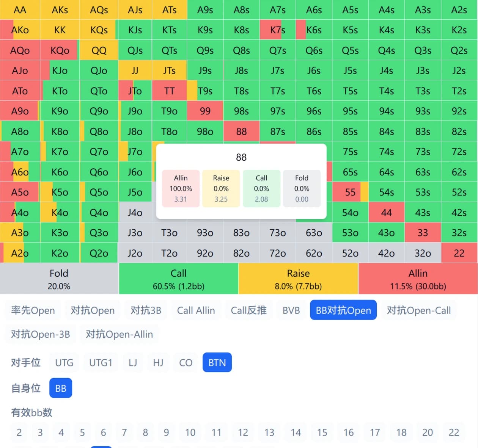Click the 22 pocket pair cell
Image resolution: width=478 pixels, height=448 pixels.
coord(459,253)
